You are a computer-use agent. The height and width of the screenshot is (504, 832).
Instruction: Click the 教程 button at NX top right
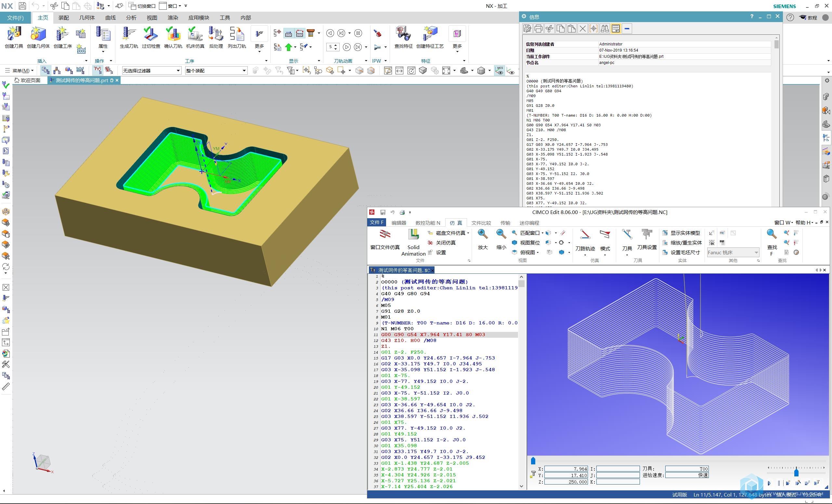(x=808, y=18)
